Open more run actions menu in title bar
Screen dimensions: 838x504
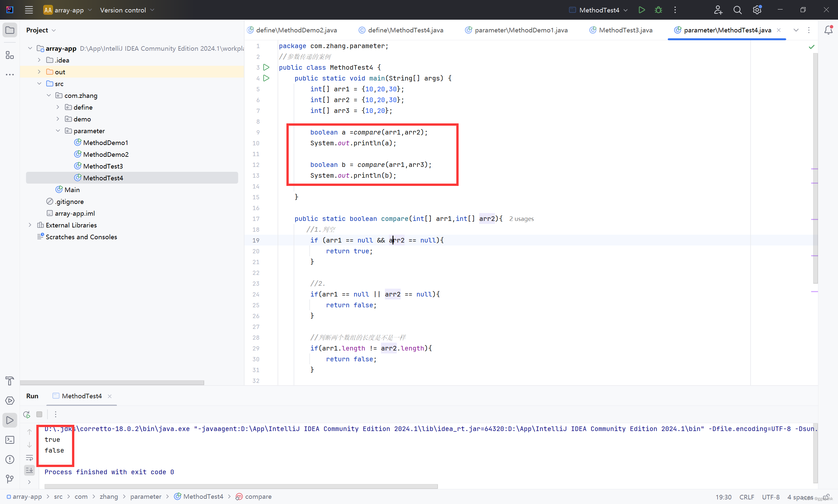[675, 10]
